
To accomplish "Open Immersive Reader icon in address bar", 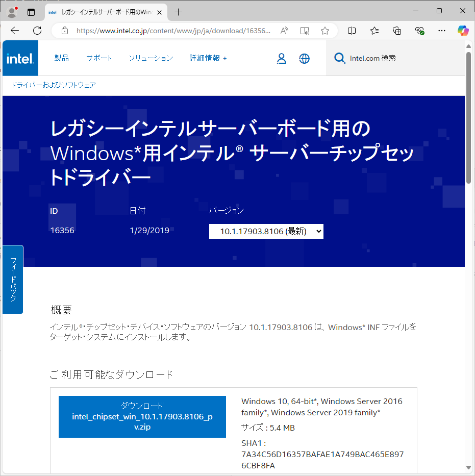I will tap(305, 31).
